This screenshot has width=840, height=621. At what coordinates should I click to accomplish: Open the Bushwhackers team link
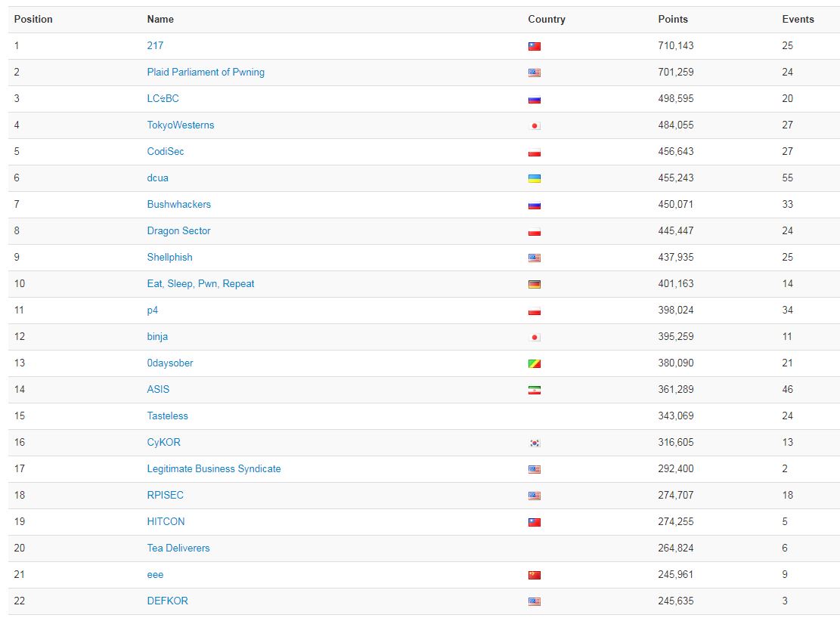pos(178,204)
